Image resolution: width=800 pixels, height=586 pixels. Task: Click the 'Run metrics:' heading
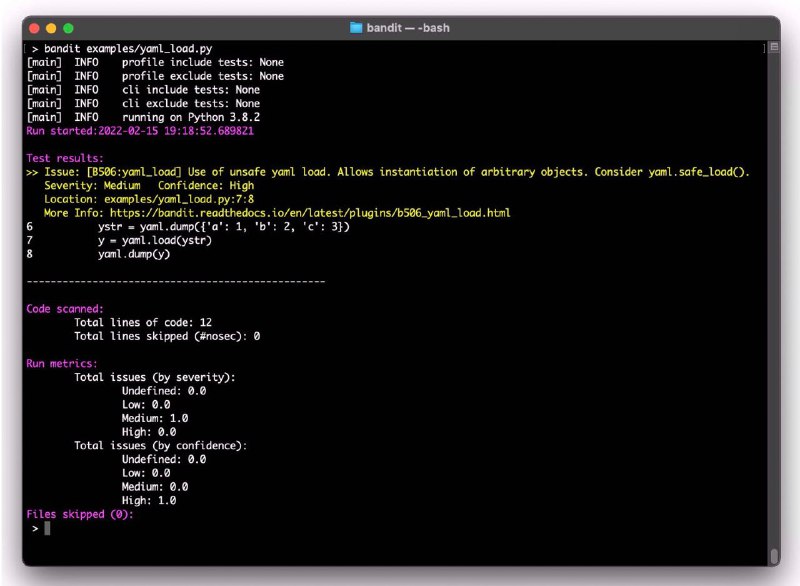tap(62, 364)
